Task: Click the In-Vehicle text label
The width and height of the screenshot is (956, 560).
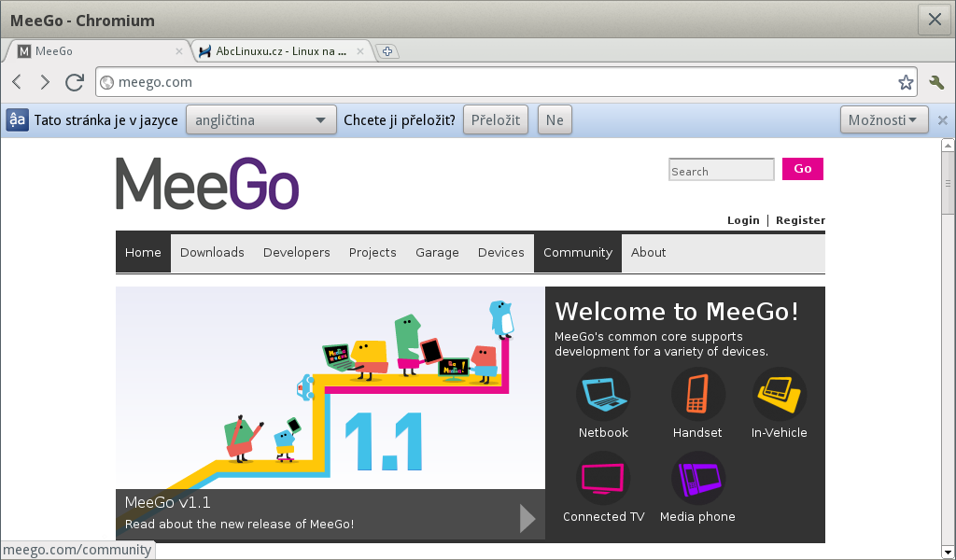Action: (780, 433)
